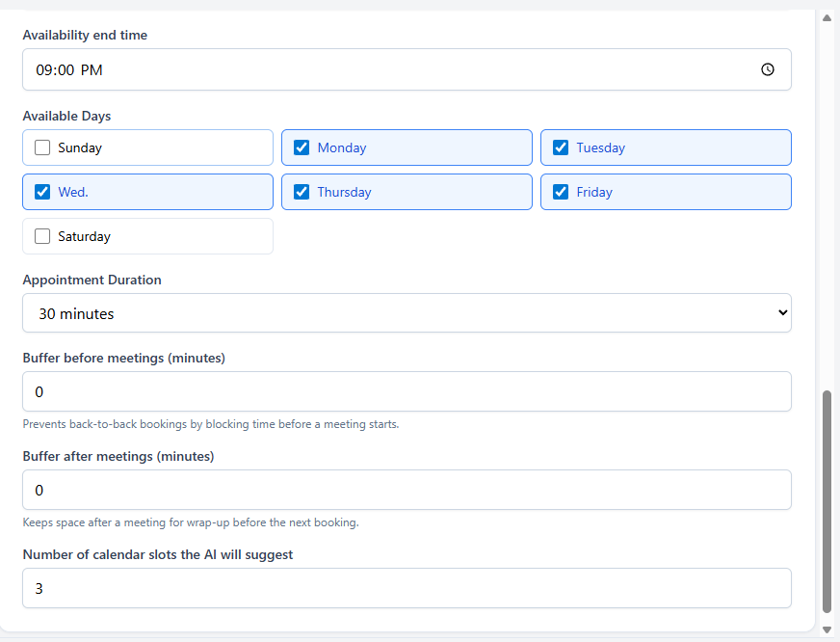Uncheck Tuesday in Available Days
Screen dimensions: 840x642
pos(561,147)
